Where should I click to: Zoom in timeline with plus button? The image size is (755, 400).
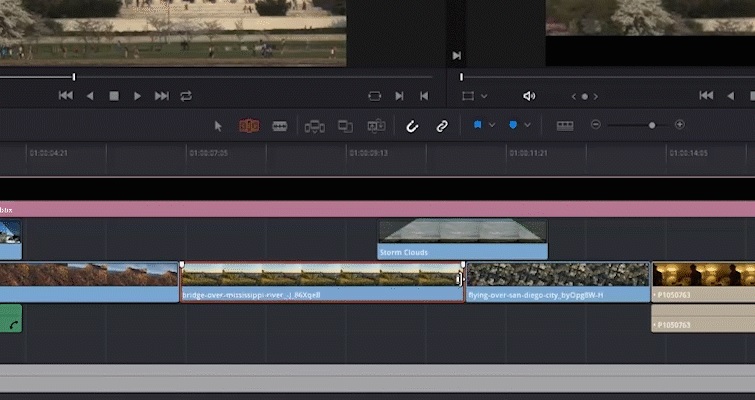click(679, 125)
